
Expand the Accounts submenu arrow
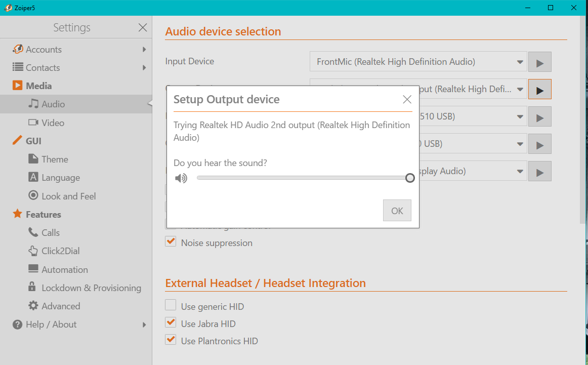pos(144,50)
